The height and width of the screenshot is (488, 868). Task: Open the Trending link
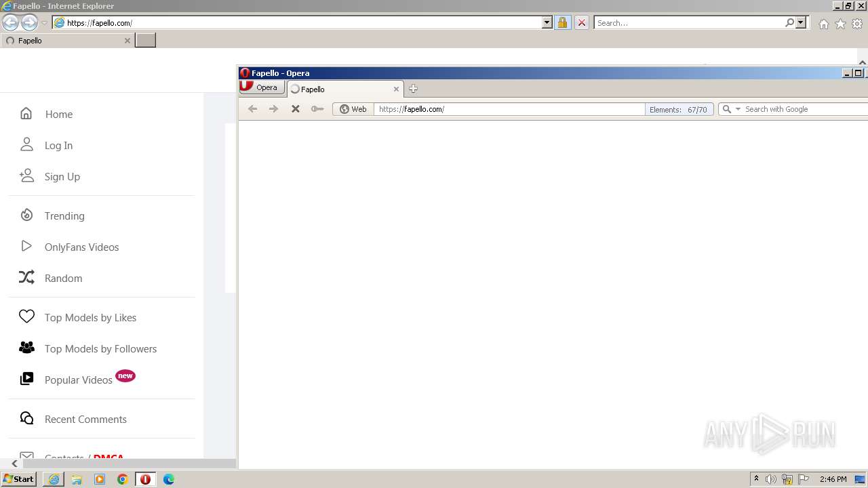coord(64,216)
